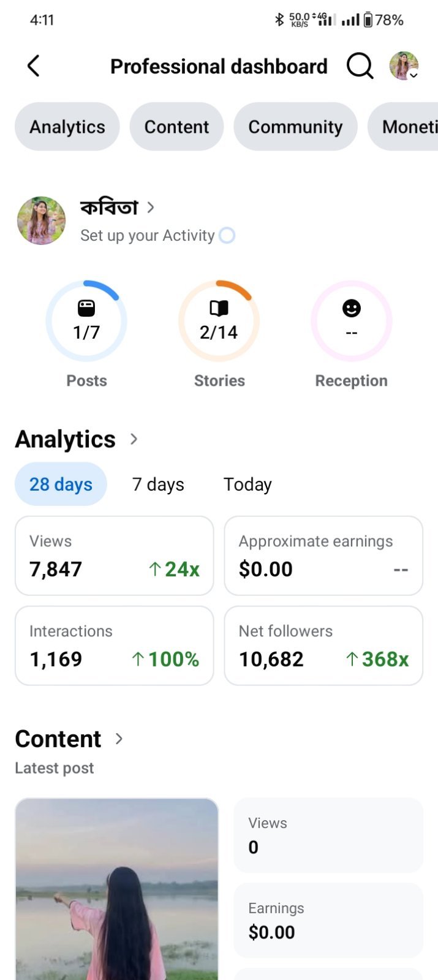Tap the Stories progress ring icon
This screenshot has height=980, width=438.
point(219,321)
